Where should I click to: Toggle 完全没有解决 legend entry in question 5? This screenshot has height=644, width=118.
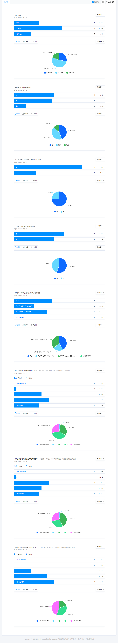point(86,356)
